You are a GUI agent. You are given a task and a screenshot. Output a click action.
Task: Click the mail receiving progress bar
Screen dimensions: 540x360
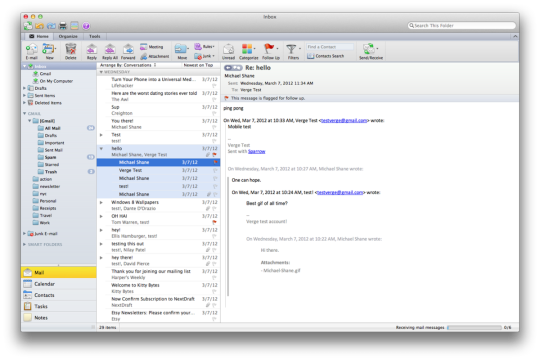474,328
